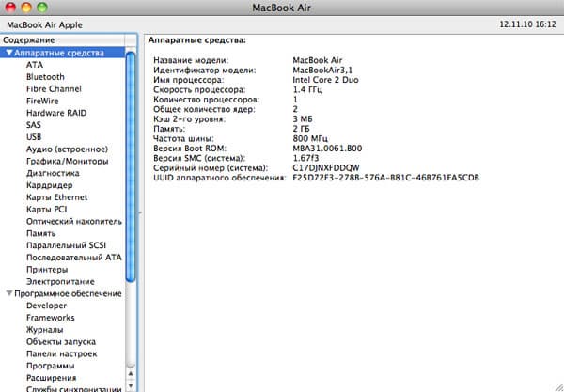The height and width of the screenshot is (392, 564).
Task: Collapse the Аппаратные средства disclosure triangle
Action: 9,53
